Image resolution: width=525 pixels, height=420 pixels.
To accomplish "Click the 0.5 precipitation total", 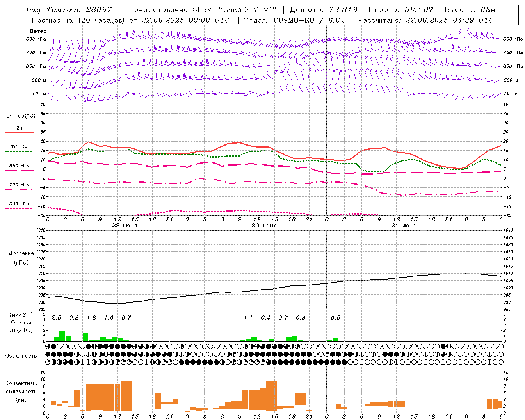I will (x=336, y=317).
